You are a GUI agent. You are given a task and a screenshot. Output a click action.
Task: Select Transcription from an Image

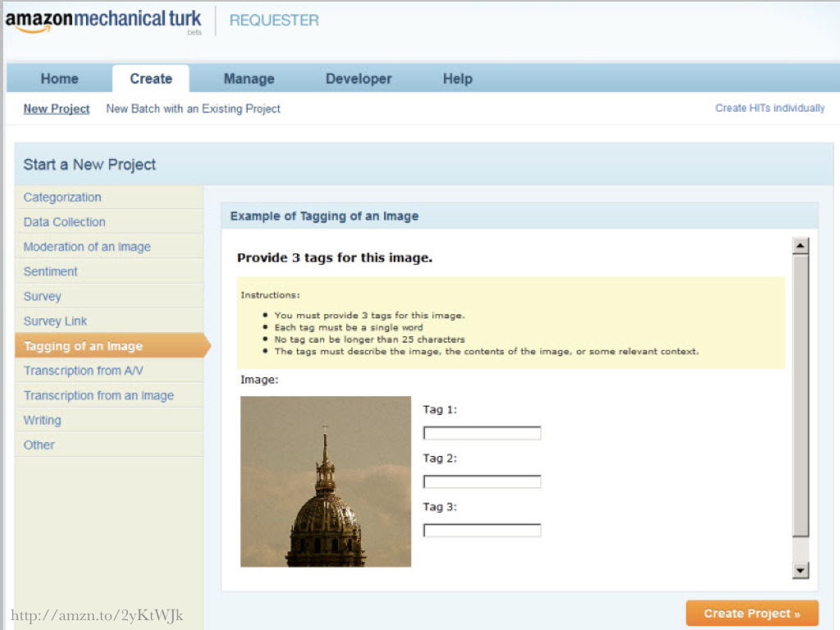coord(109,395)
